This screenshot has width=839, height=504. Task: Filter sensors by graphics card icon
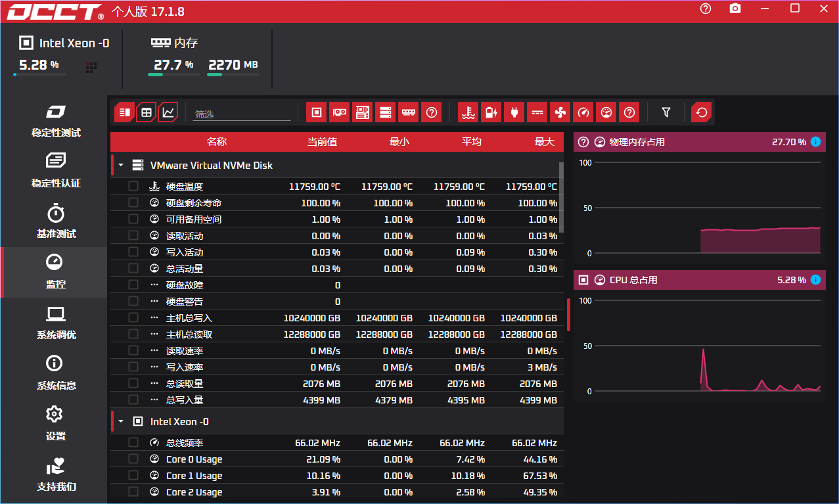pyautogui.click(x=340, y=112)
